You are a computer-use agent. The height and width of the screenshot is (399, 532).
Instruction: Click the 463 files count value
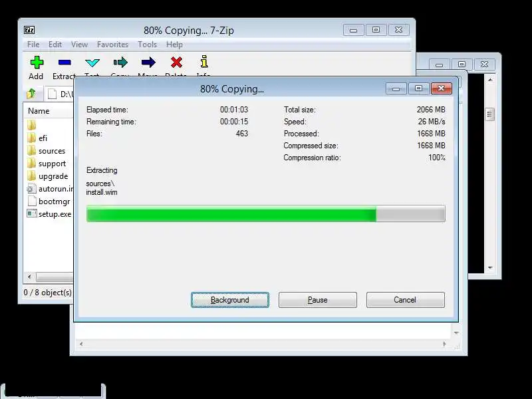pos(242,134)
